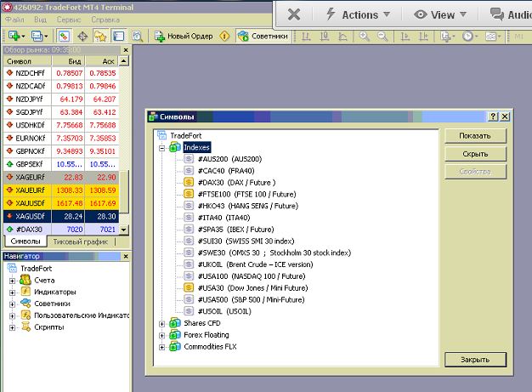Click the #AUS200 grey symbol icon

189,159
